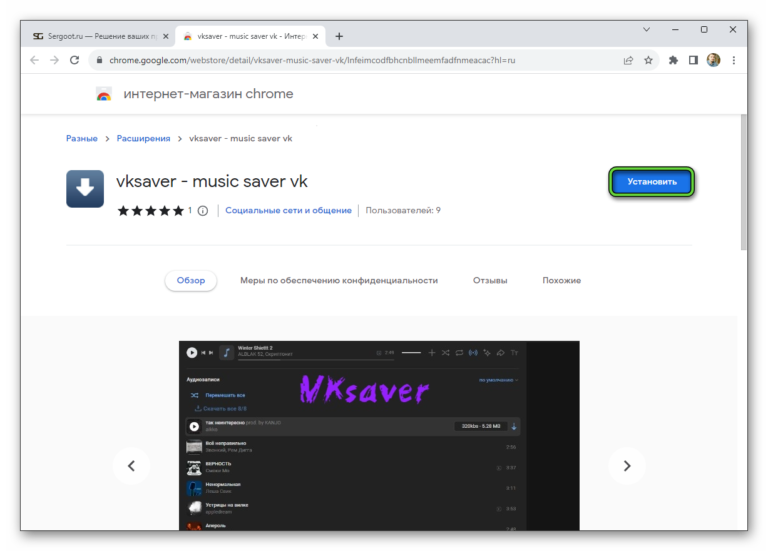This screenshot has width=768, height=551.
Task: Go forward in browser history
Action: pos(54,60)
